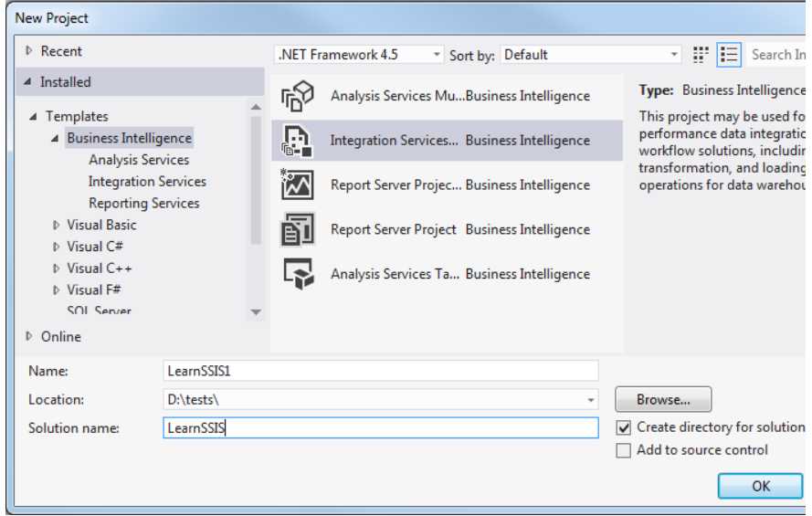Screen dimensions: 812x516
Task: Click the Name field containing LearnSSIS1
Action: point(381,371)
